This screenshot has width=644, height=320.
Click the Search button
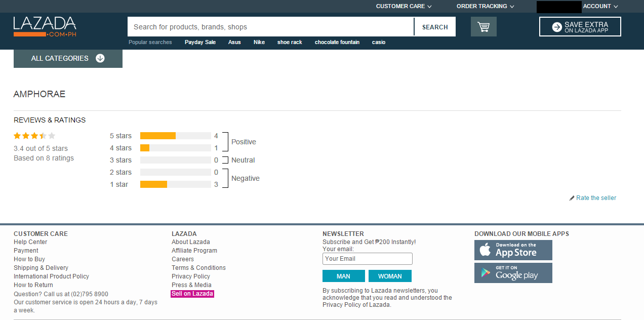pos(435,27)
